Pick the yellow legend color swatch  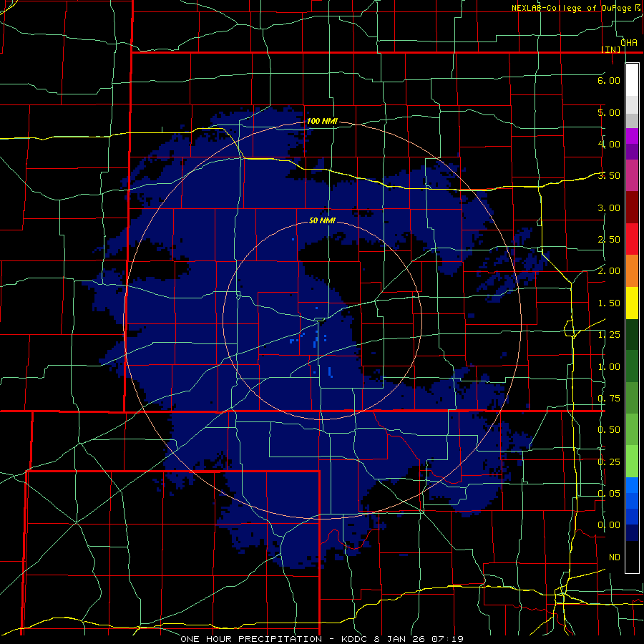632,303
